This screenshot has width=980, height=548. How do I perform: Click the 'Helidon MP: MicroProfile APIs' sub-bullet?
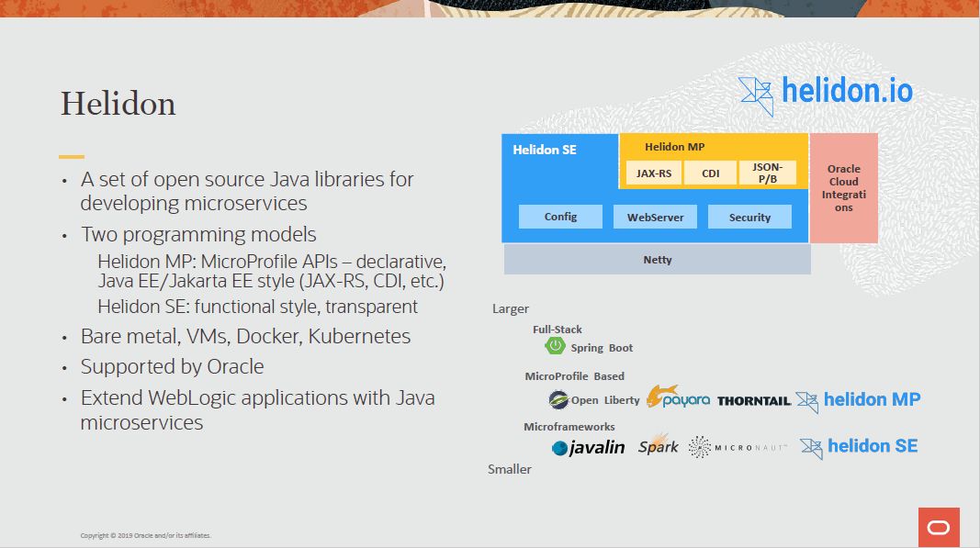(x=272, y=271)
